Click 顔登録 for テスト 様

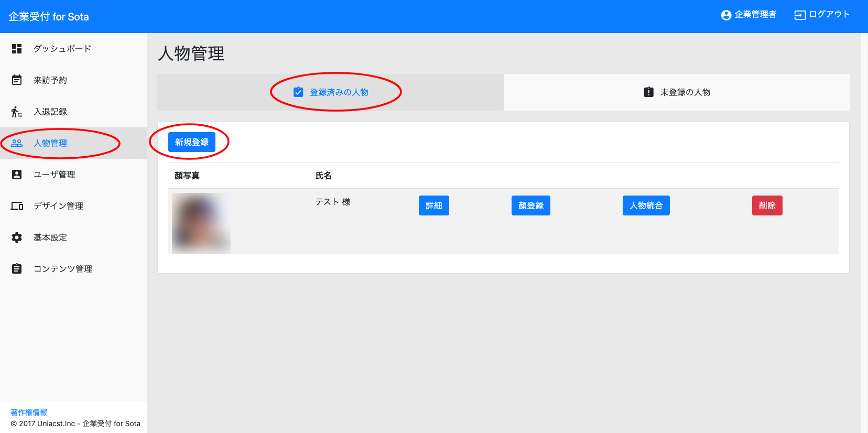click(531, 205)
